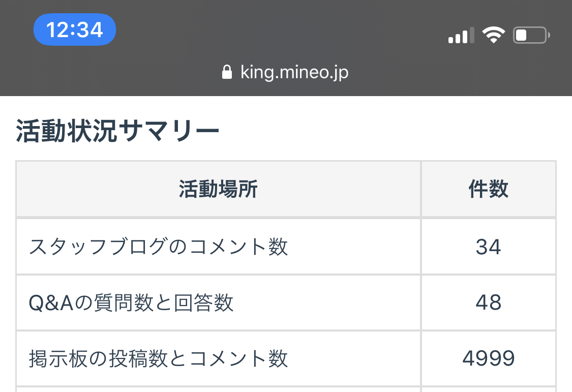Screen dimensions: 572x392
Task: Click the count value 4999
Action: pos(488,359)
